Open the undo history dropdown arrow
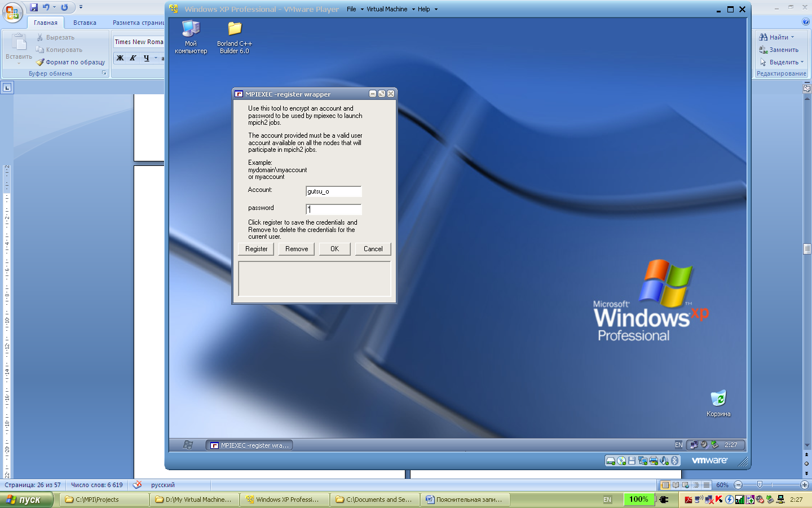The image size is (812, 508). [54, 7]
